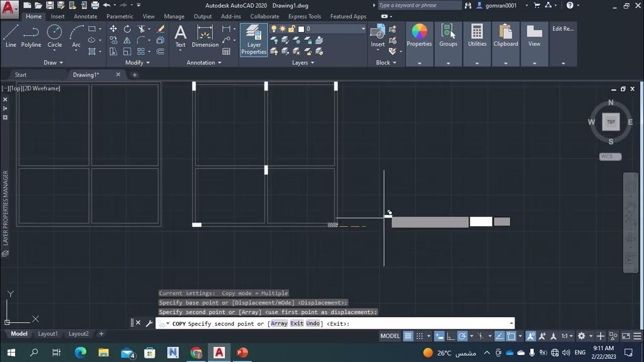The height and width of the screenshot is (362, 644).
Task: Expand the Layers panel
Action: (x=303, y=62)
